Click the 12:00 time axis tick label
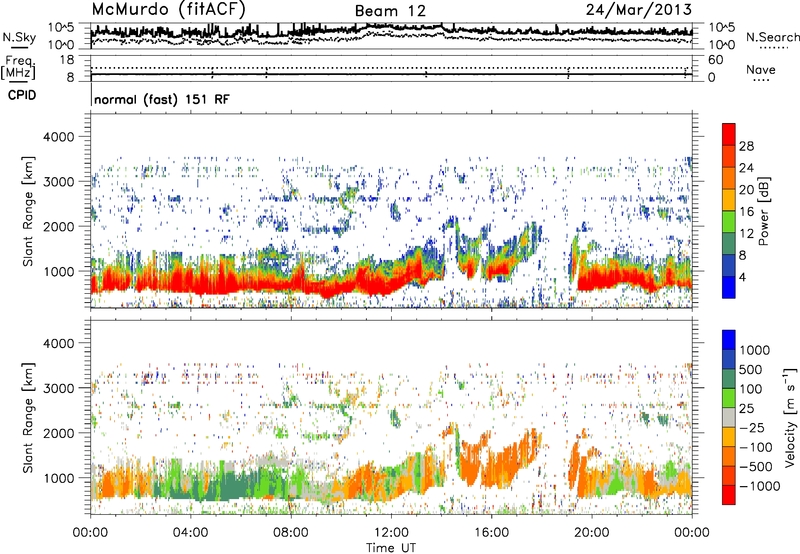This screenshot has height=554, width=800. pyautogui.click(x=391, y=533)
